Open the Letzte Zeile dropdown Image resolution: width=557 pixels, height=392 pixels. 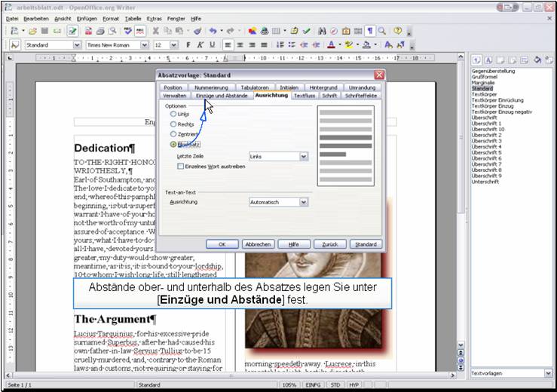pyautogui.click(x=304, y=156)
